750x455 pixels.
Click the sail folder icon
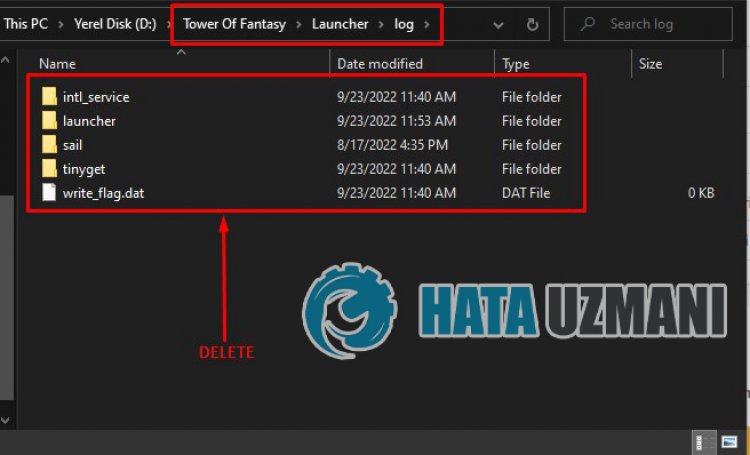[49, 145]
